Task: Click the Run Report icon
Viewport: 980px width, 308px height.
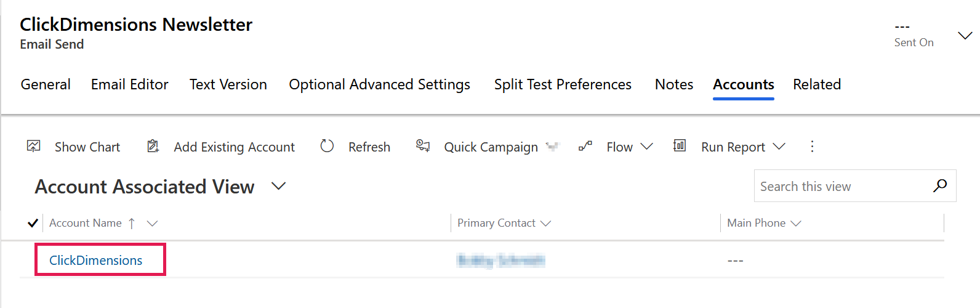Action: click(680, 145)
